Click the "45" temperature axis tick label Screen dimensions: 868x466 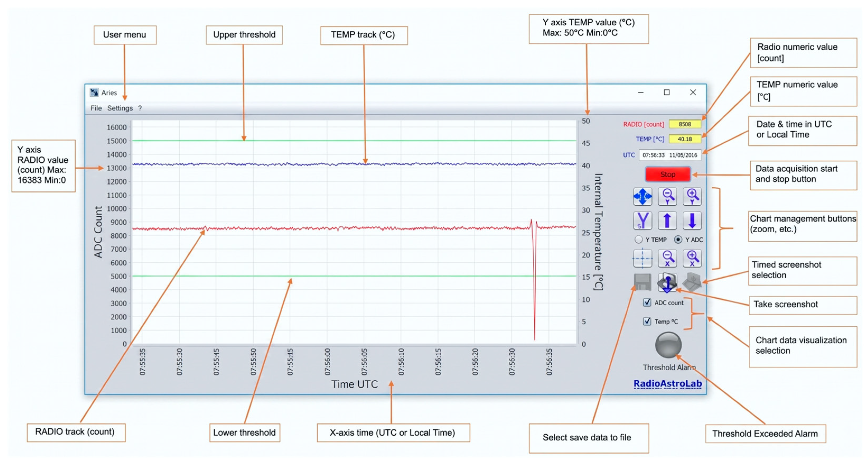586,143
